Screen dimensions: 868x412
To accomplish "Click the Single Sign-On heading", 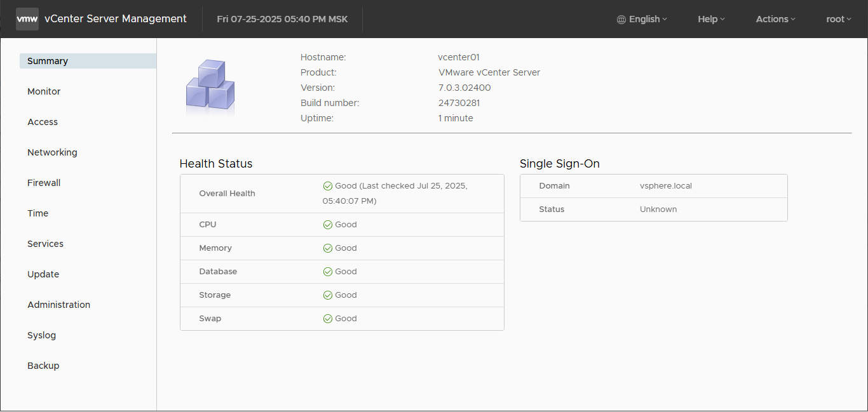I will pyautogui.click(x=560, y=164).
